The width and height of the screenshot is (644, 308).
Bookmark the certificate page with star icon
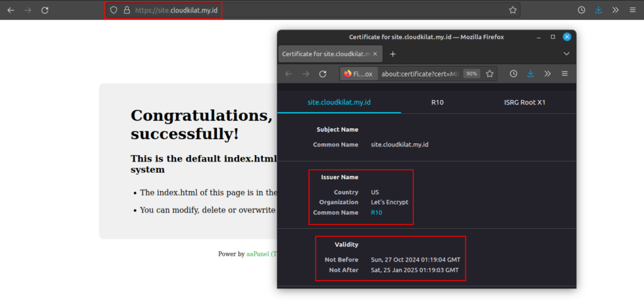tap(490, 74)
